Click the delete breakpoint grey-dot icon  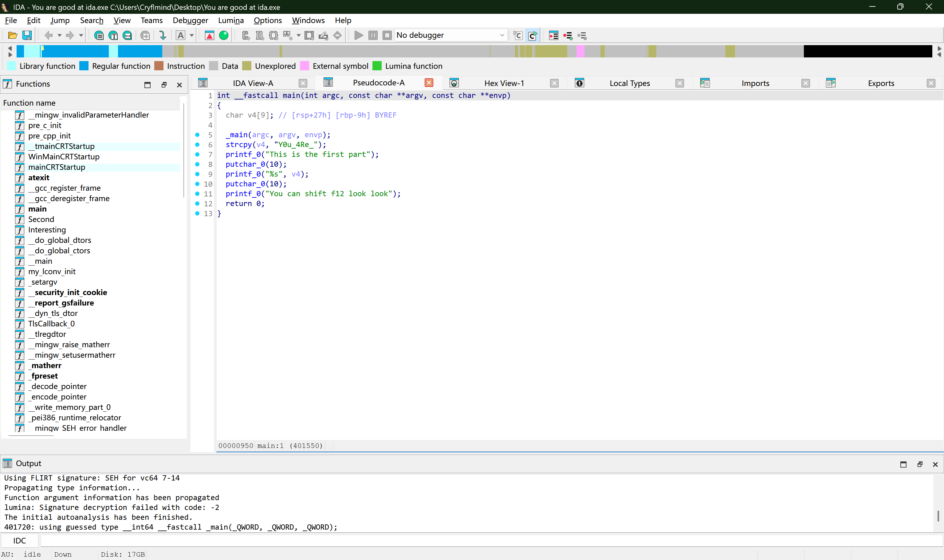coord(582,36)
